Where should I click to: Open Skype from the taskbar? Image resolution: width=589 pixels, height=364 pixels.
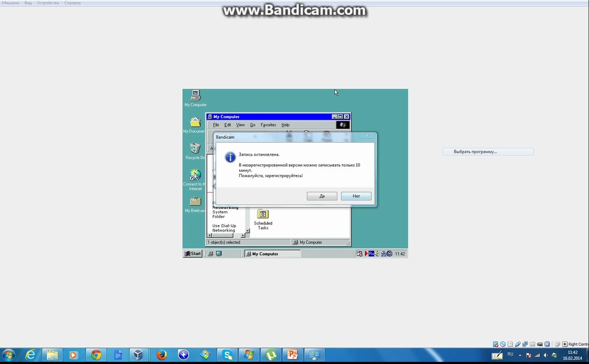click(x=228, y=354)
